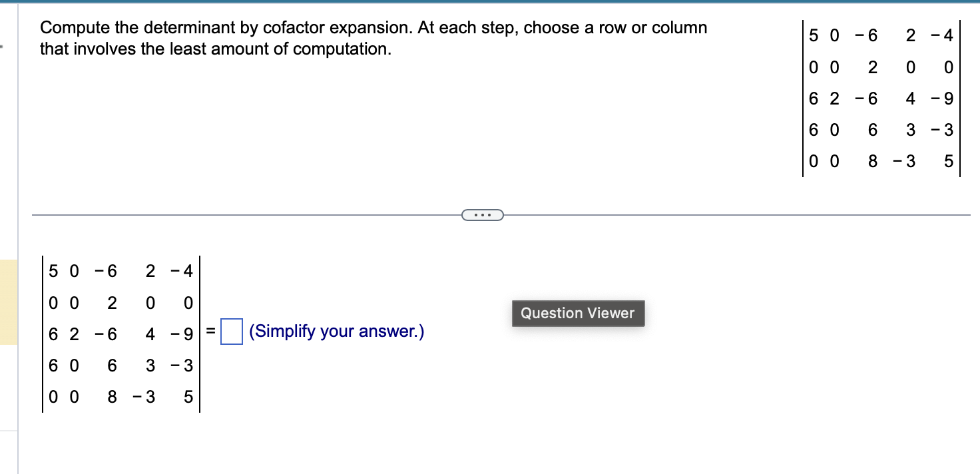Click the equals sign beside the answer box
Screen dimensions: 980x474
click(x=210, y=331)
